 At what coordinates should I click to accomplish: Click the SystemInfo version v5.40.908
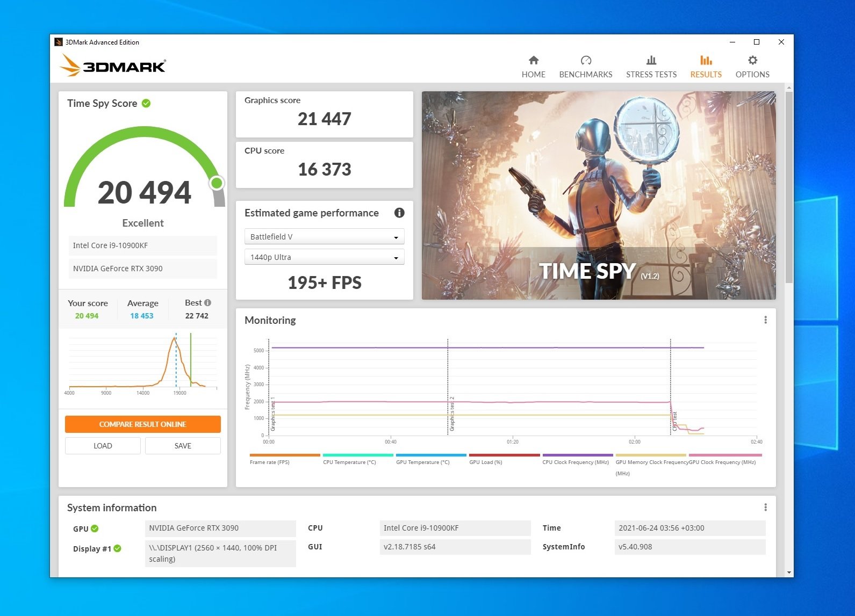(x=689, y=547)
